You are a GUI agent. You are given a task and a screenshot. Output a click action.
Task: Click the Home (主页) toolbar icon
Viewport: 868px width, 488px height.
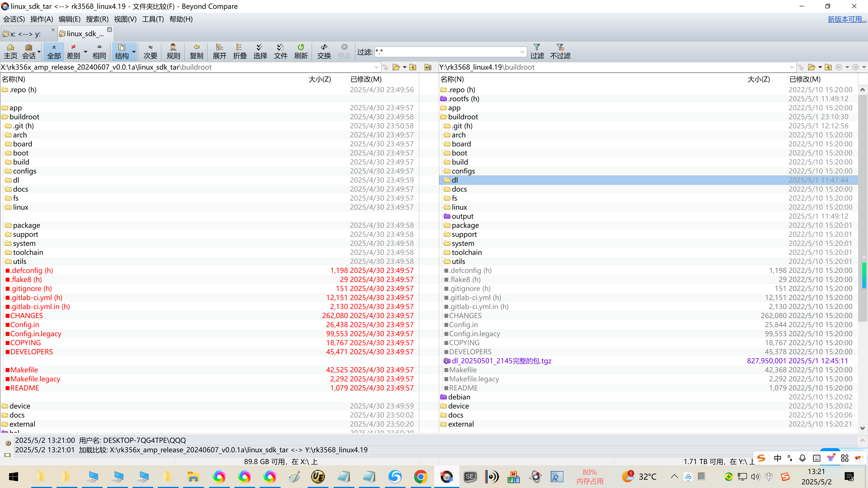(10, 51)
